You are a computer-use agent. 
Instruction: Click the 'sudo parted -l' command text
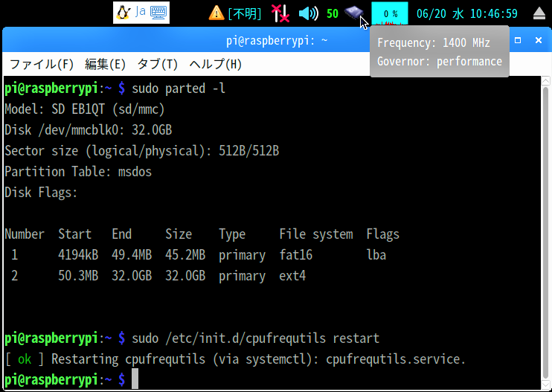click(179, 89)
